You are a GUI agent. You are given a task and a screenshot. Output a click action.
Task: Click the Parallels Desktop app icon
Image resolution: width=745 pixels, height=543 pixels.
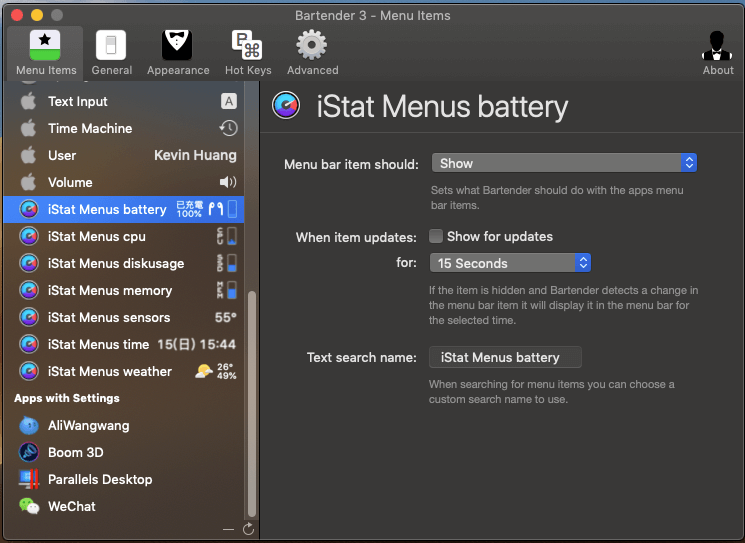[29, 479]
